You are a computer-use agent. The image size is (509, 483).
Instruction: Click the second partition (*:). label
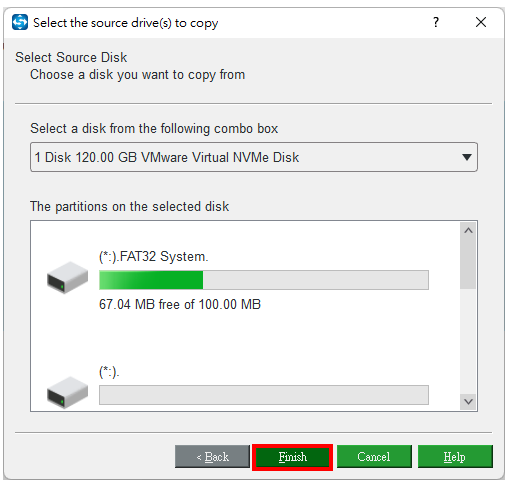click(x=109, y=372)
